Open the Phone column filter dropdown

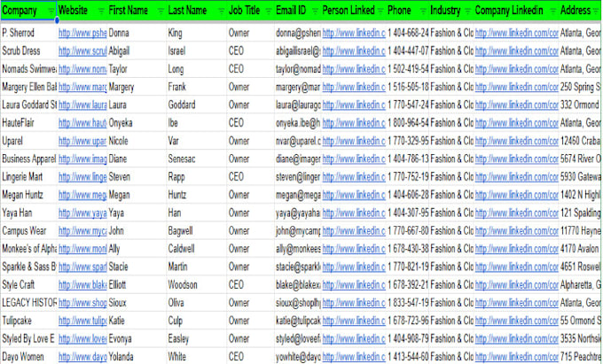click(423, 12)
